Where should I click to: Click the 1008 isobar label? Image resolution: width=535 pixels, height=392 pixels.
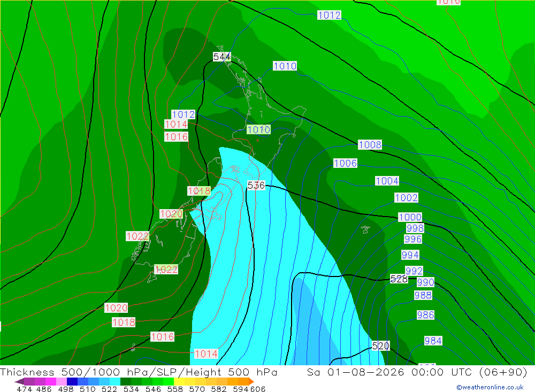pos(370,144)
